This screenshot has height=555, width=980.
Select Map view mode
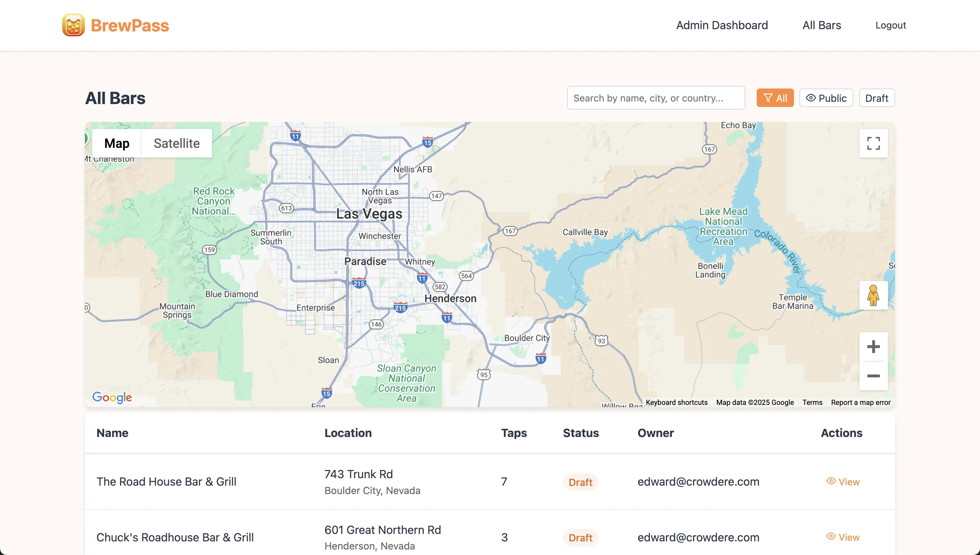(x=117, y=143)
